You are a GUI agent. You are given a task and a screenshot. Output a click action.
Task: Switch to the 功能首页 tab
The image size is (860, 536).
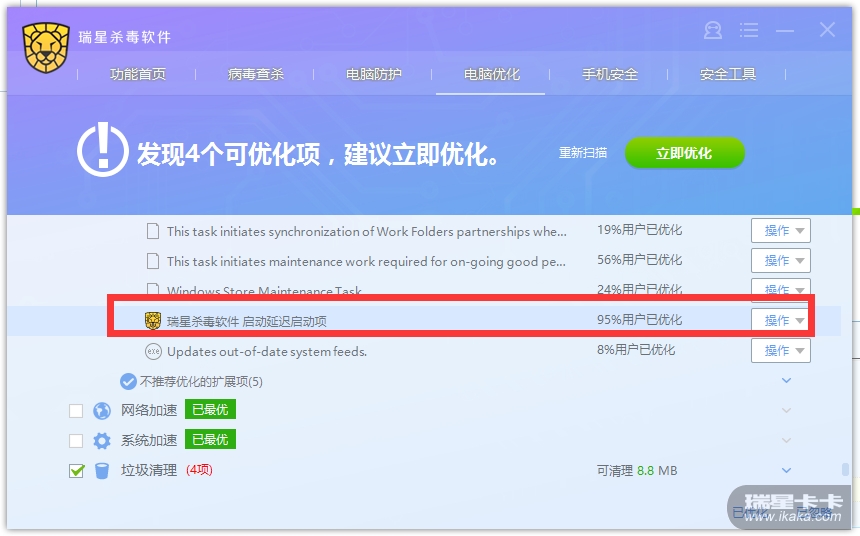tap(138, 74)
